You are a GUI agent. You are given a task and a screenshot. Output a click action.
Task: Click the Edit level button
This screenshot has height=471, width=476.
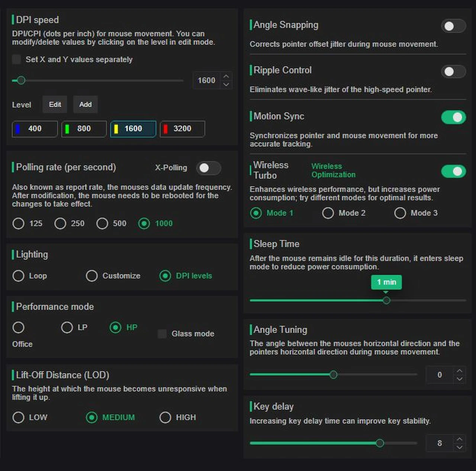tap(55, 104)
